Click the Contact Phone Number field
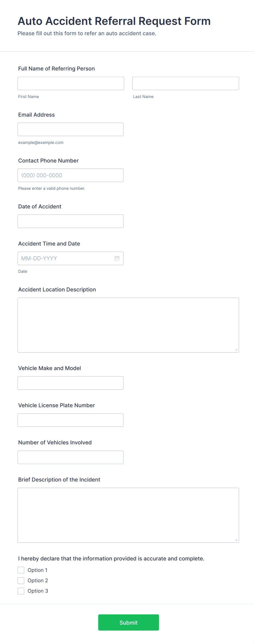 (x=70, y=175)
